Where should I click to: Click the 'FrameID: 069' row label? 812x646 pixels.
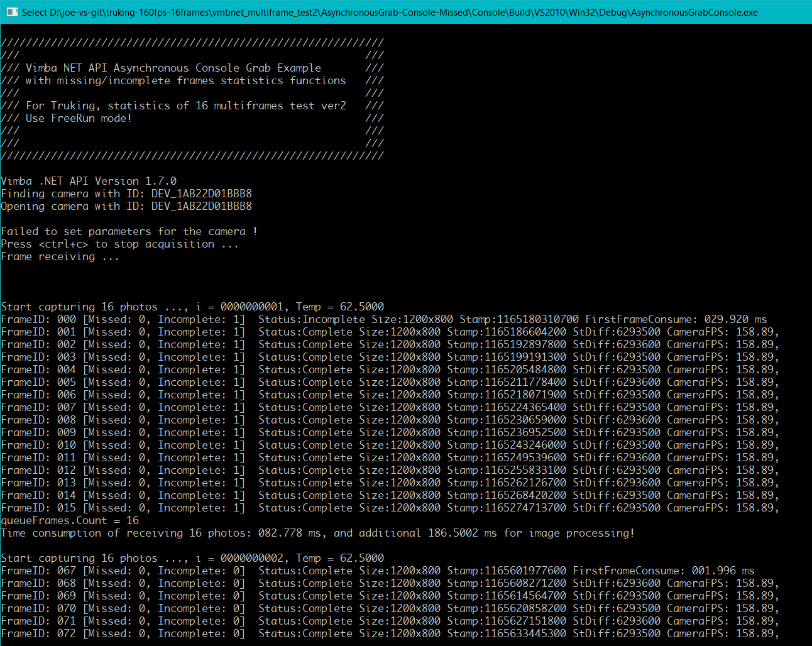click(x=38, y=596)
